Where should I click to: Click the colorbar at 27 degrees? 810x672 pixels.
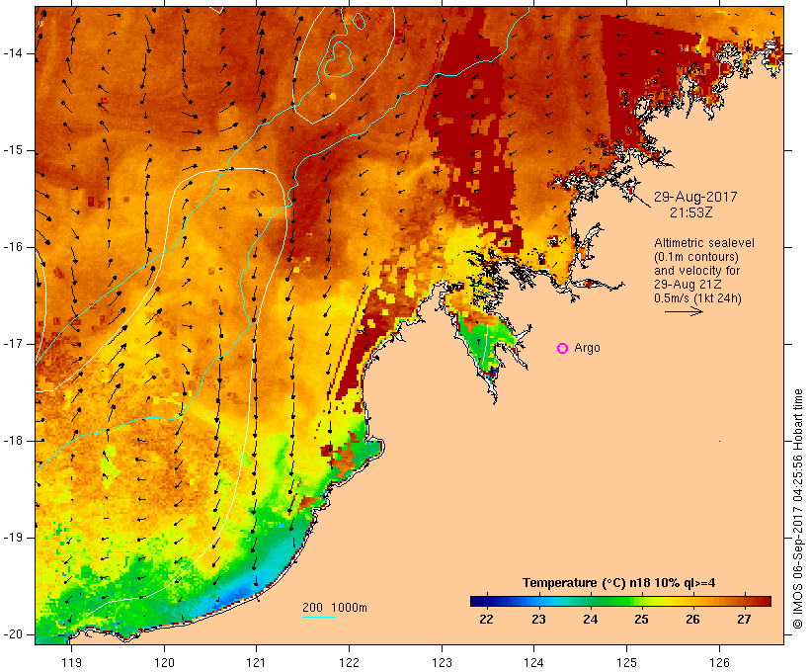click(x=744, y=601)
